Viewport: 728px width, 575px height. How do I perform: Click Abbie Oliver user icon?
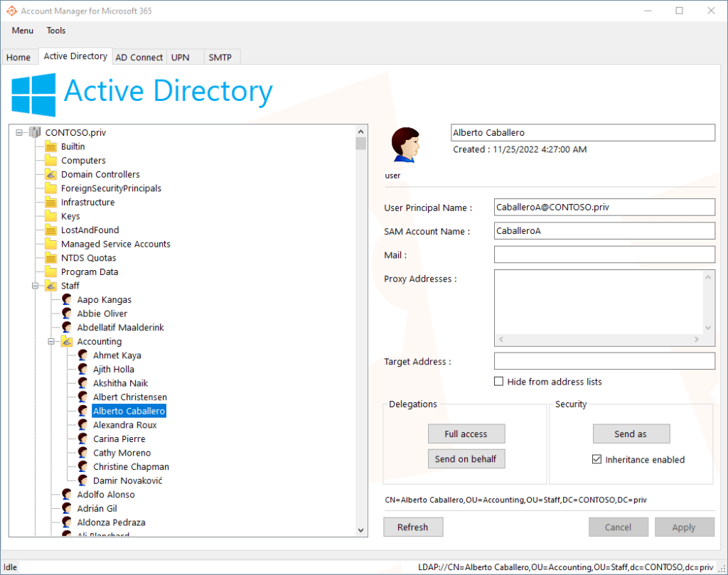tap(67, 313)
